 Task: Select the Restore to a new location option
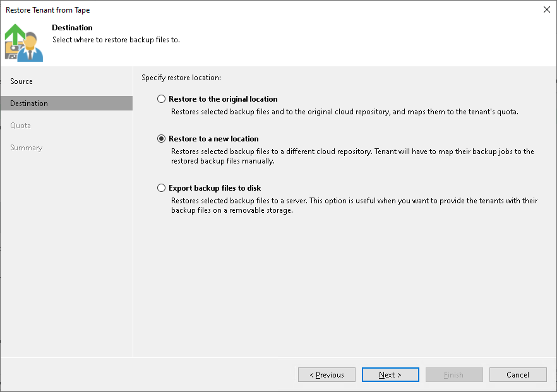point(162,138)
